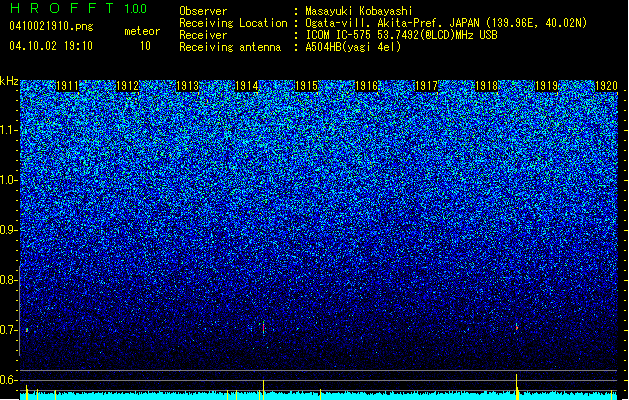Click the orange meteor echo near 1918
The image size is (629, 400).
tap(517, 327)
